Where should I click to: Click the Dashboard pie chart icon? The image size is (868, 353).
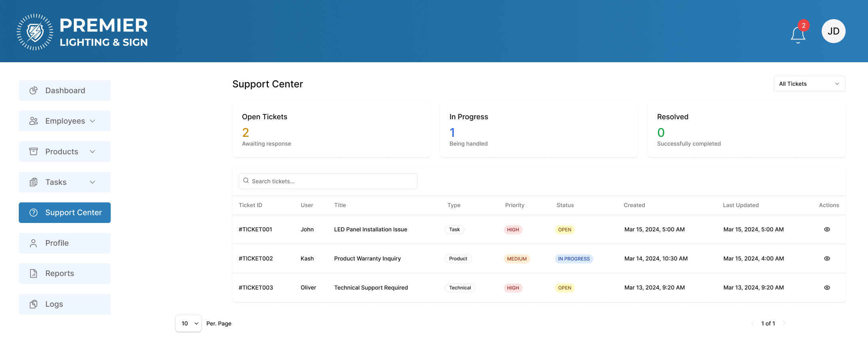click(x=34, y=91)
